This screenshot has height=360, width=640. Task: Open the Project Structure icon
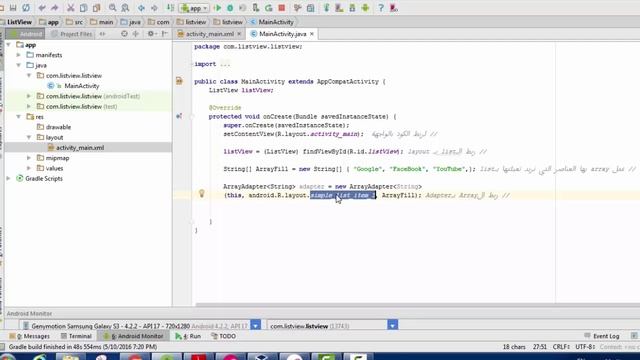coord(311,8)
